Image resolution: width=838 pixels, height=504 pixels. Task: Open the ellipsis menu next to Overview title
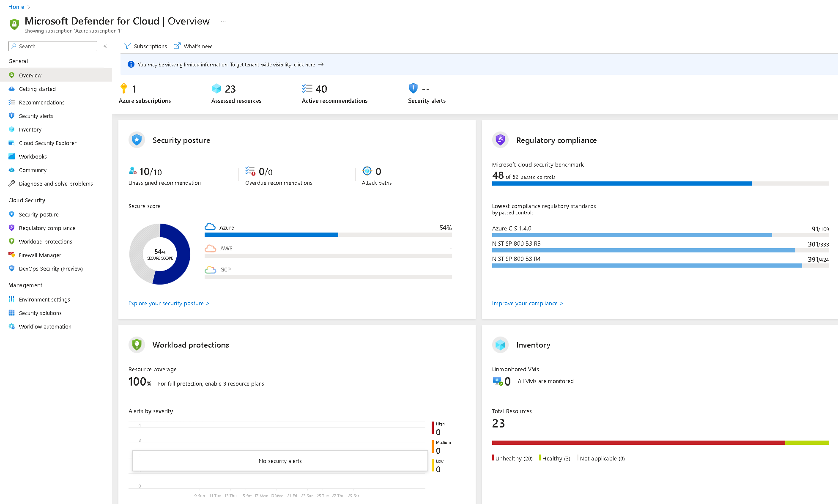[223, 21]
